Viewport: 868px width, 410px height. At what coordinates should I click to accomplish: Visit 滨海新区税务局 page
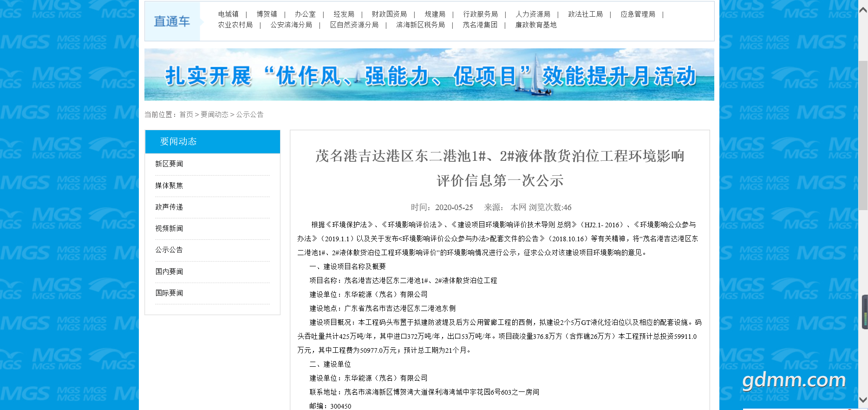tap(421, 25)
